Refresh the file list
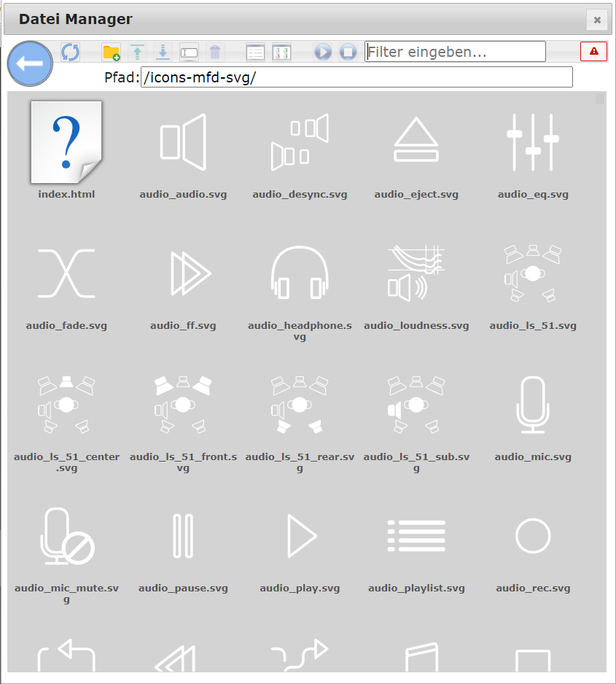616x684 pixels. click(x=70, y=52)
